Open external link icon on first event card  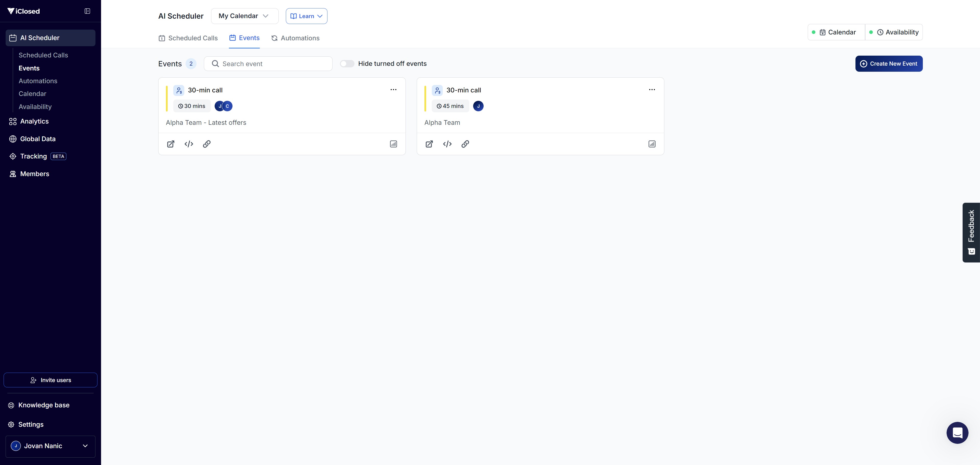coord(171,144)
